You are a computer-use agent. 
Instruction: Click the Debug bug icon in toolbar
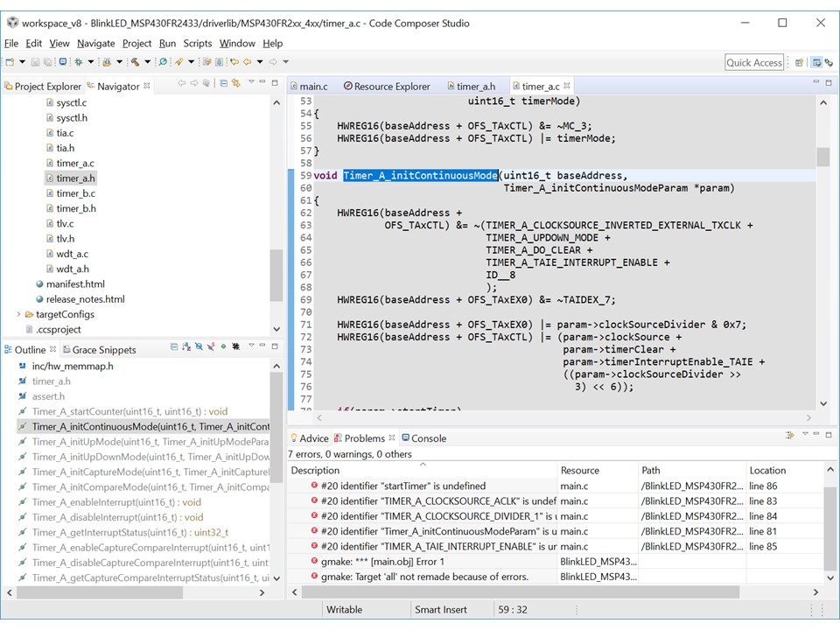(78, 62)
